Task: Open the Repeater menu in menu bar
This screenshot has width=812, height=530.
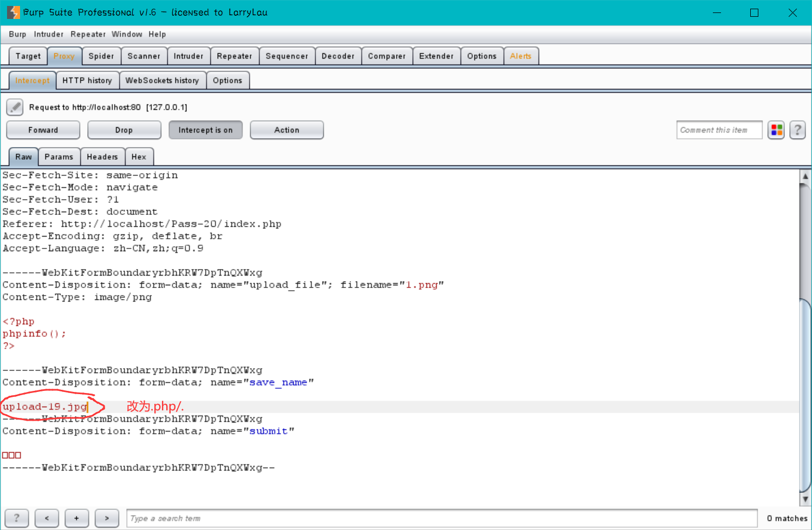Action: click(88, 34)
